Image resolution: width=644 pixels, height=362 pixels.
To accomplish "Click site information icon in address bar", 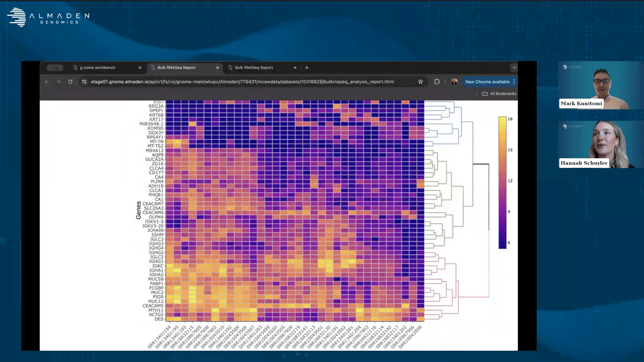I will click(x=84, y=82).
